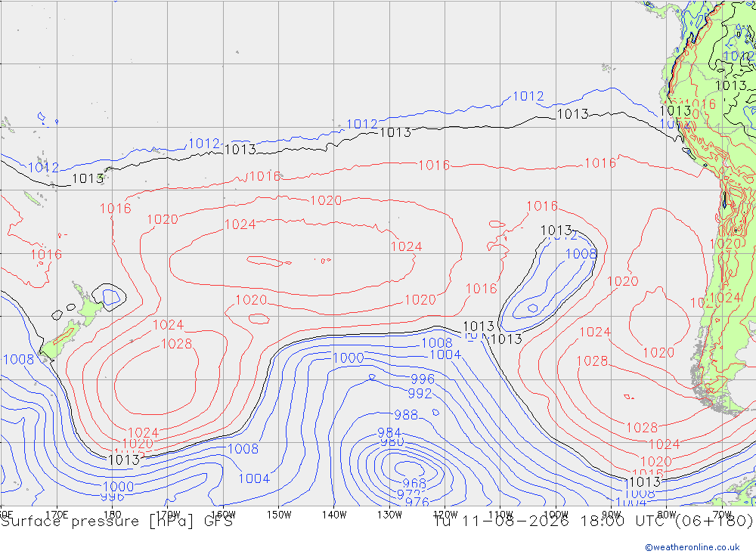This screenshot has width=756, height=554.
Task: Click the 1004 label near 160W
Action: (254, 478)
